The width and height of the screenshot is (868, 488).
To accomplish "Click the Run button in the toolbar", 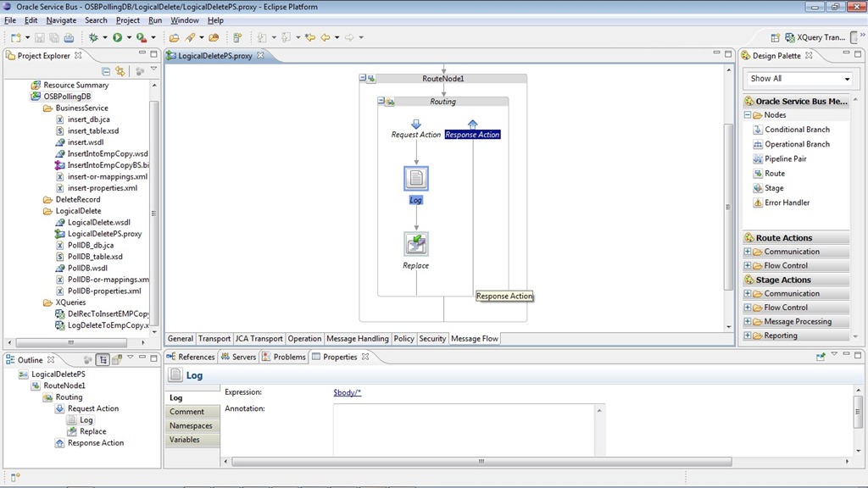I will tap(118, 37).
